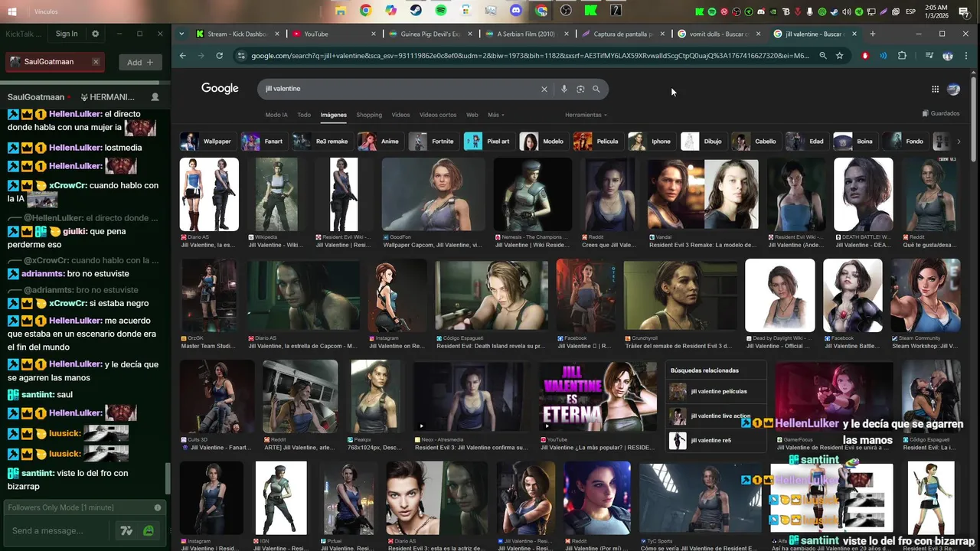Switch to Captura de pantalla tab
The width and height of the screenshot is (980, 551).
(622, 34)
